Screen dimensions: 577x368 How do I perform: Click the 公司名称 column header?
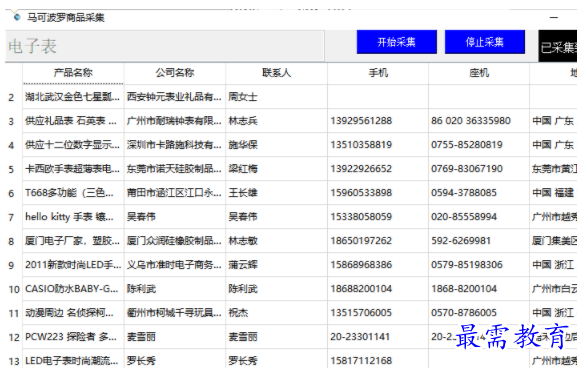(175, 73)
